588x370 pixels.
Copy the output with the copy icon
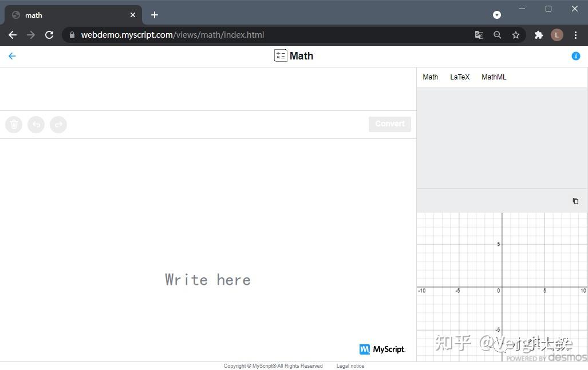(575, 201)
